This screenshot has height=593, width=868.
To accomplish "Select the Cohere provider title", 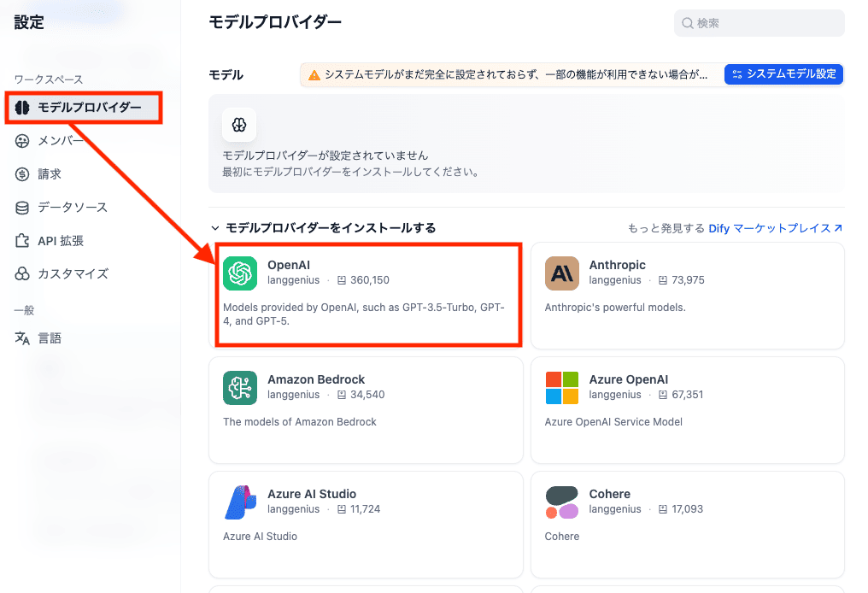I will coord(609,494).
